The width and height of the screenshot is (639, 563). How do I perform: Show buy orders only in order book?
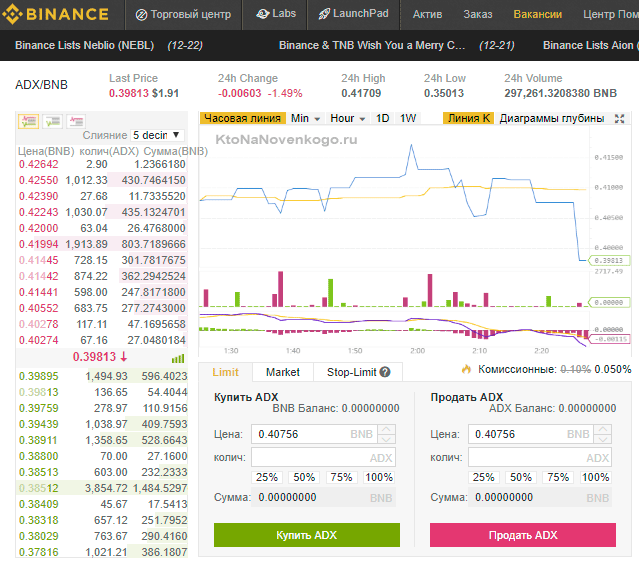point(53,121)
